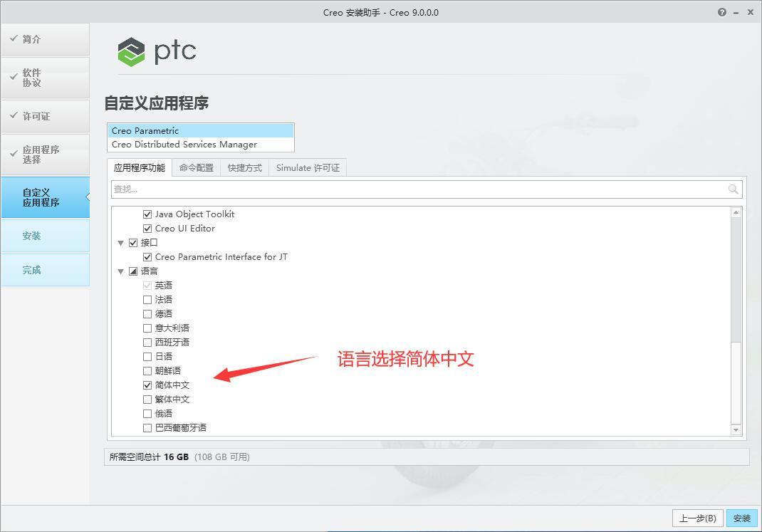Uncheck Creo UI Editor
762x532 pixels.
(x=147, y=229)
